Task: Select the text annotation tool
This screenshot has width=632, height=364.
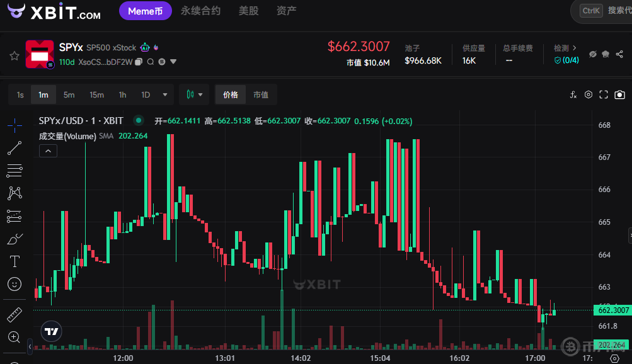Action: pyautogui.click(x=14, y=261)
